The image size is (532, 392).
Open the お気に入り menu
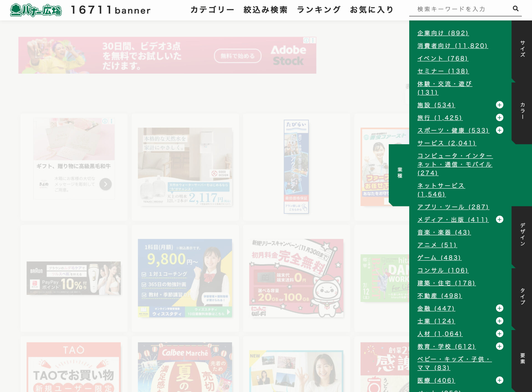(372, 10)
